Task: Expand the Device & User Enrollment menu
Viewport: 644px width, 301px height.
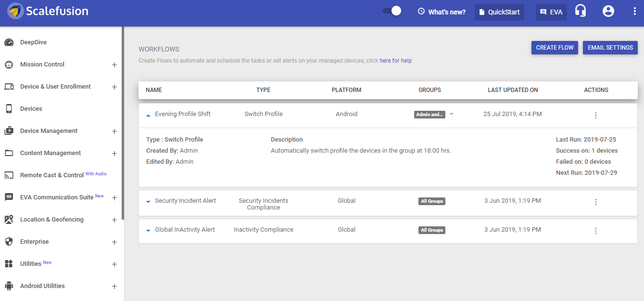Action: point(114,86)
